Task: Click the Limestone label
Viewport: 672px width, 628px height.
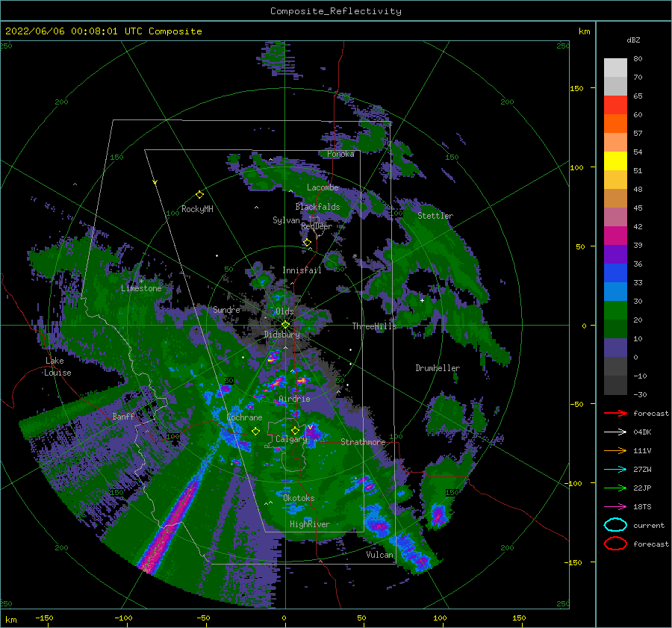Action: point(141,288)
